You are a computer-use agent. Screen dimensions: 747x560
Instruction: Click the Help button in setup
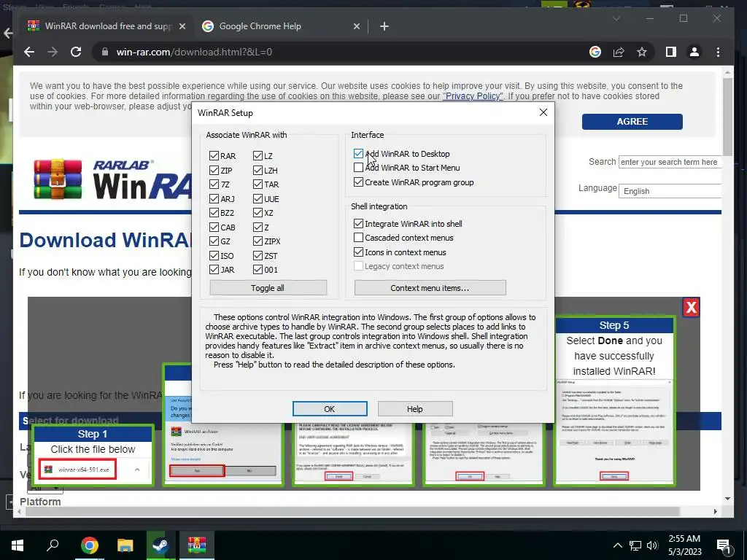pyautogui.click(x=415, y=408)
